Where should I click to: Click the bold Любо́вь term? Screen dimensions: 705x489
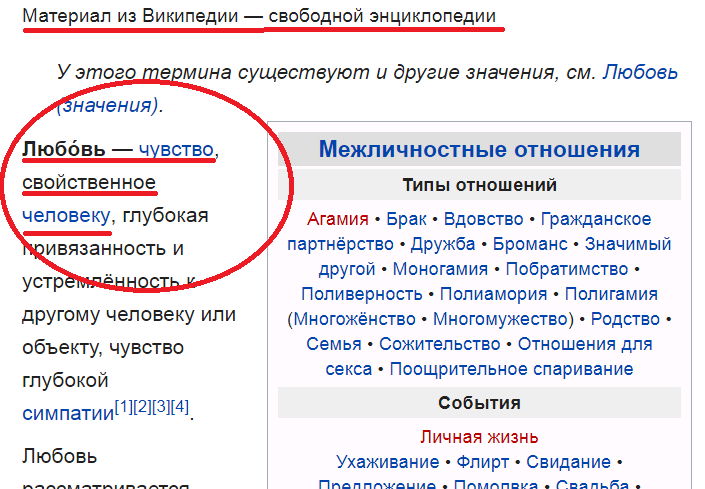[63, 149]
